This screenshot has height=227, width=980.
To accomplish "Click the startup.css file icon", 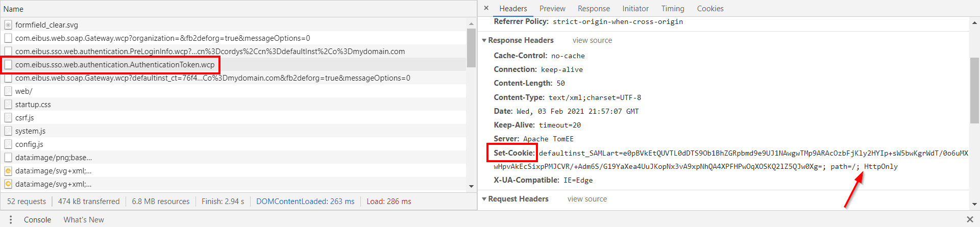I will pyautogui.click(x=8, y=105).
